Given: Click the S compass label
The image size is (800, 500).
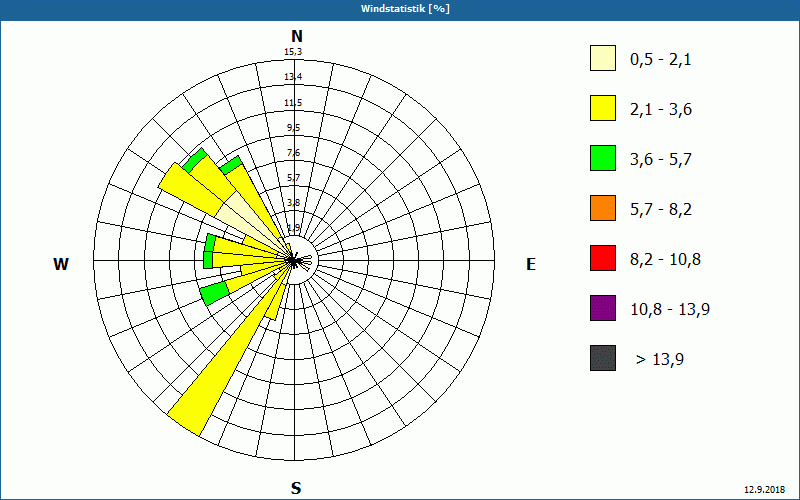Looking at the screenshot, I should 296,488.
